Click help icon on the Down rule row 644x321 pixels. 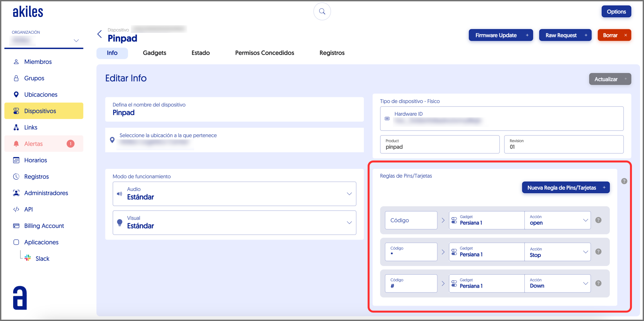(x=598, y=283)
